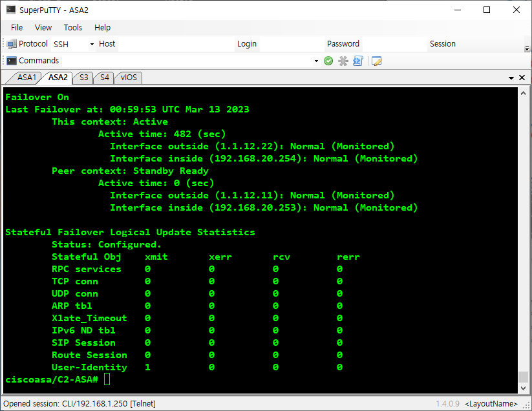Click the Session label in toolbar
Image resolution: width=532 pixels, height=411 pixels.
tap(442, 44)
